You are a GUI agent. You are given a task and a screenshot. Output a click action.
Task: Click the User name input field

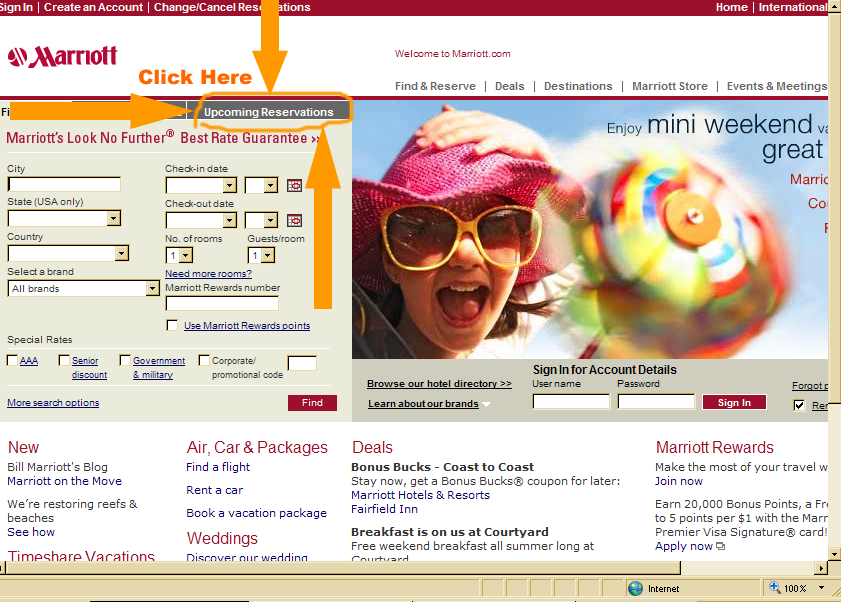571,402
